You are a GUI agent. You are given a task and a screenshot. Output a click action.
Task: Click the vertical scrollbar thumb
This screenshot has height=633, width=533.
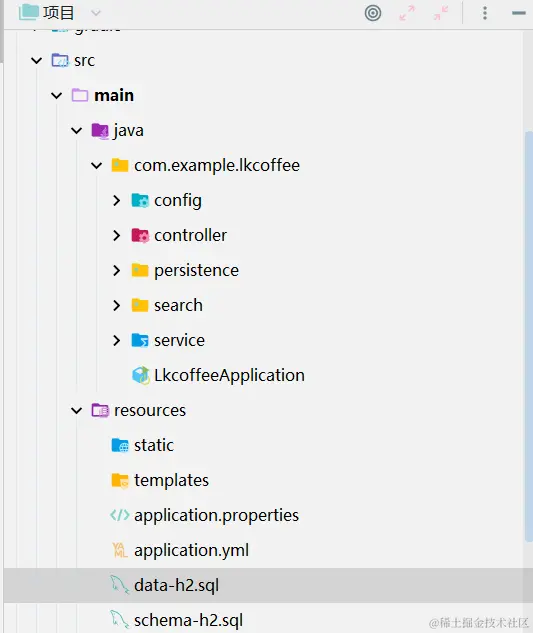click(529, 336)
